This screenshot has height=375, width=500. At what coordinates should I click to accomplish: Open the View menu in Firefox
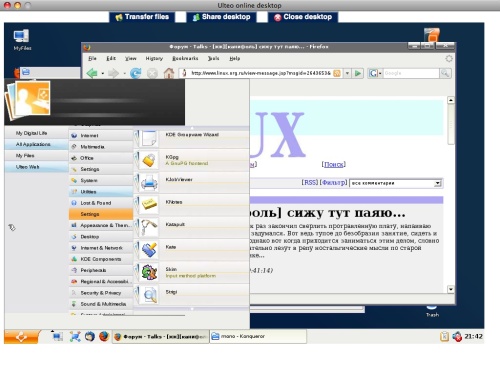(x=131, y=58)
